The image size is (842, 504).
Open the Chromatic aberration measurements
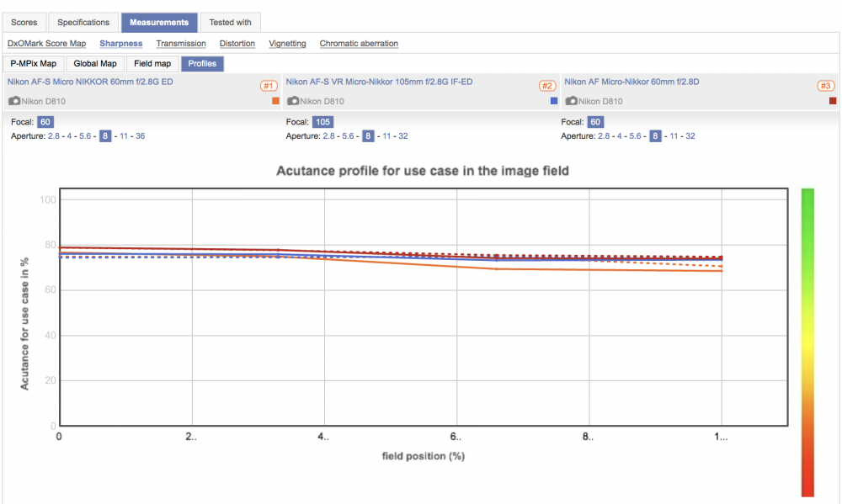click(x=359, y=44)
